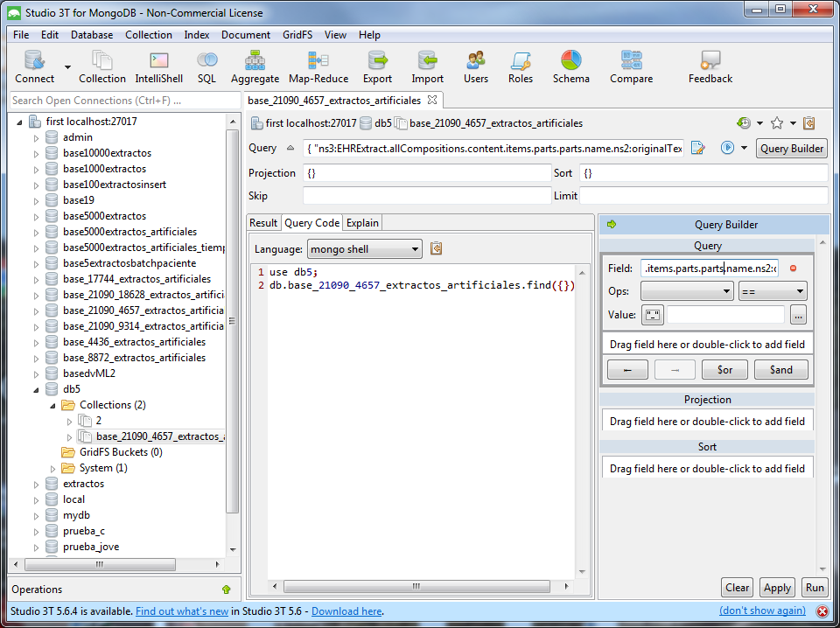Click the Skip input field

[x=426, y=196]
